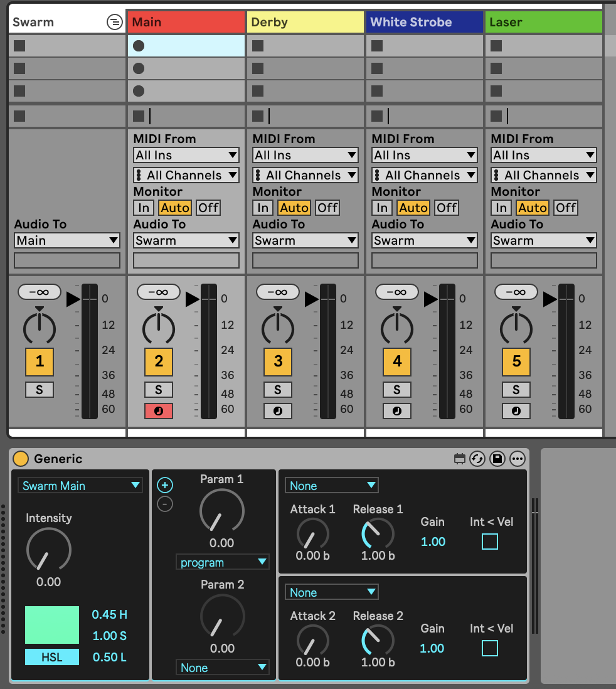
Task: Toggle the Generic device power button
Action: click(21, 459)
